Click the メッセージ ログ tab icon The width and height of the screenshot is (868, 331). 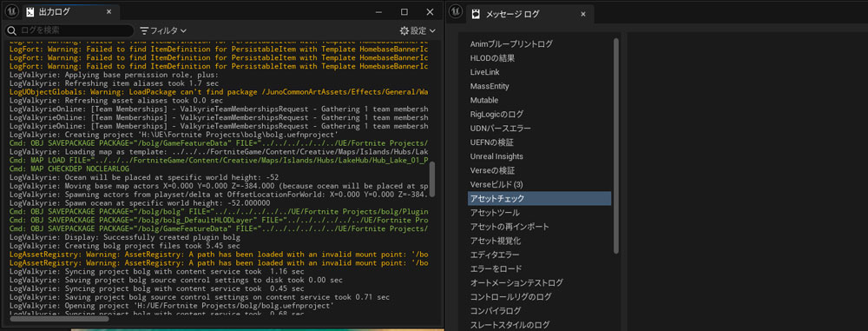click(476, 15)
